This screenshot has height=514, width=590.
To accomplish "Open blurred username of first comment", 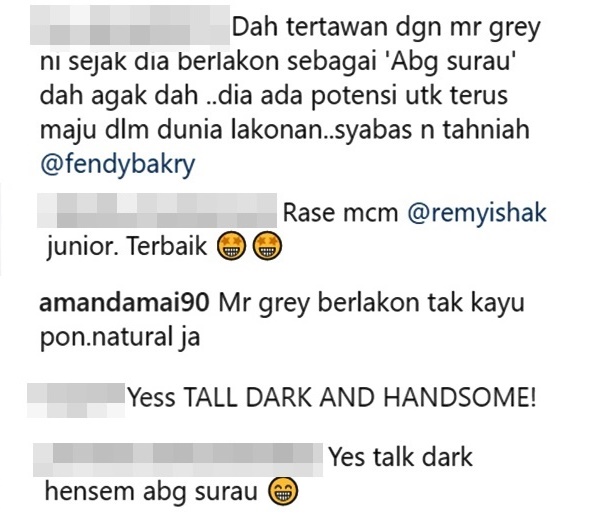I will 130,28.
